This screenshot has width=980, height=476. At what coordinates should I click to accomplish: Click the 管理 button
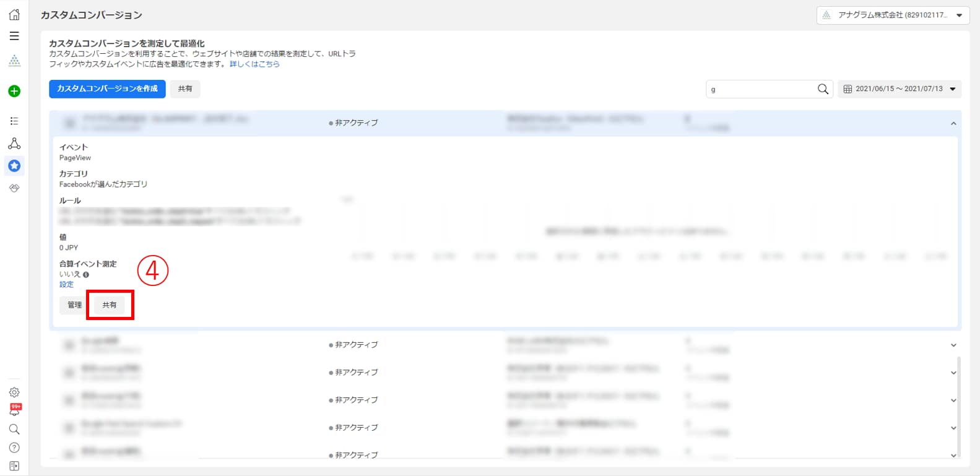(74, 305)
